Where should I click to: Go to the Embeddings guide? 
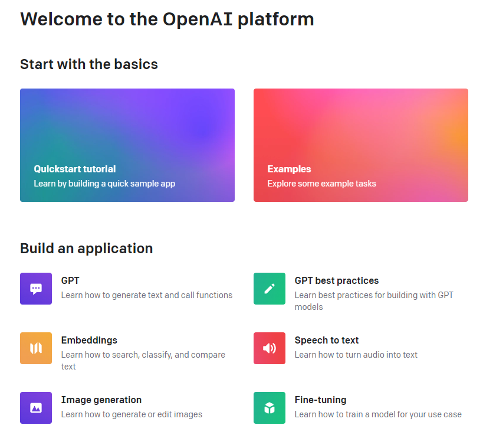tap(89, 340)
